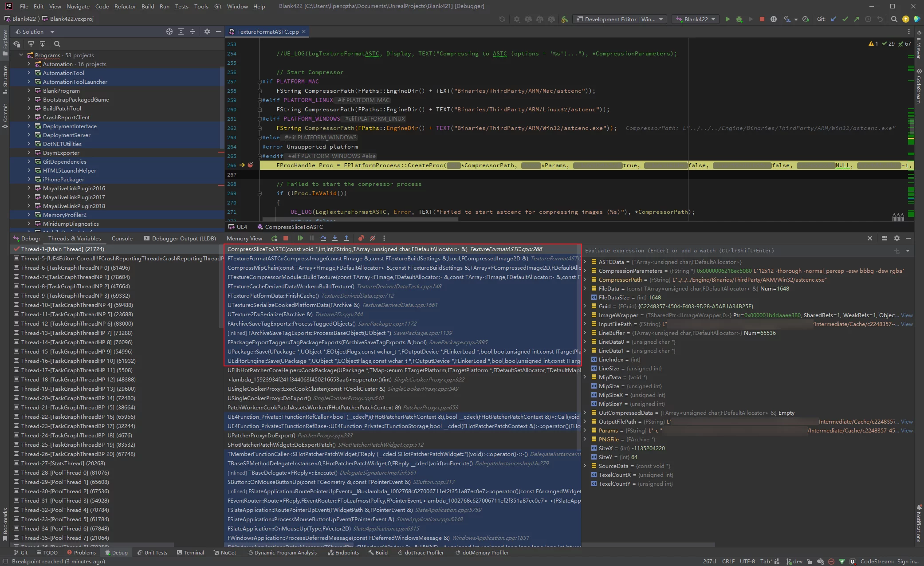This screenshot has height=566, width=924.
Task: Toggle breakpoint on line 266
Action: click(250, 165)
